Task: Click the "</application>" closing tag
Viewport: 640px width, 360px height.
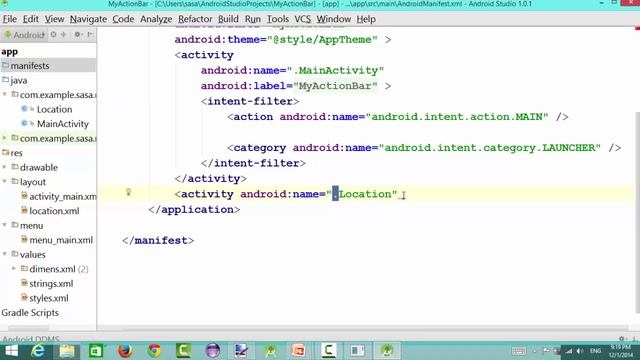Action: click(x=194, y=209)
